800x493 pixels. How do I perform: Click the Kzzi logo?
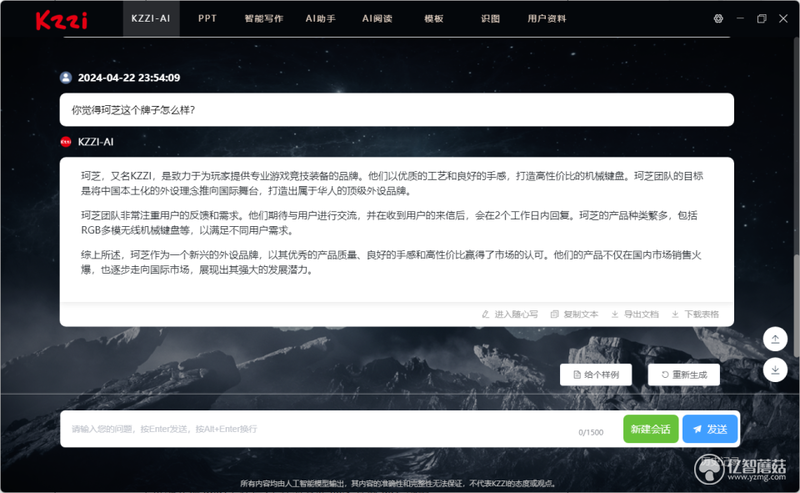point(62,20)
